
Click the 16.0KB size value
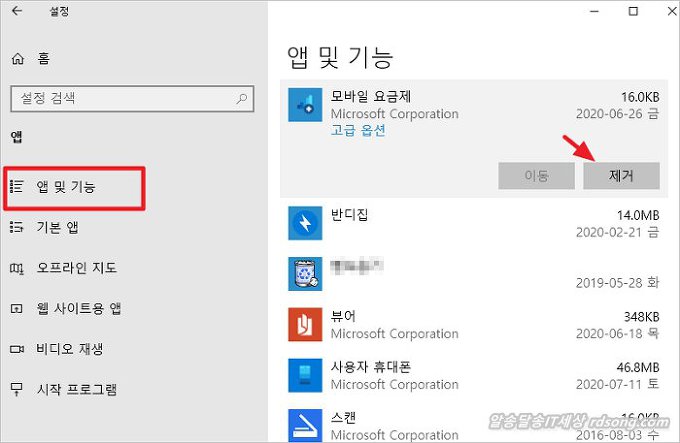coord(640,97)
